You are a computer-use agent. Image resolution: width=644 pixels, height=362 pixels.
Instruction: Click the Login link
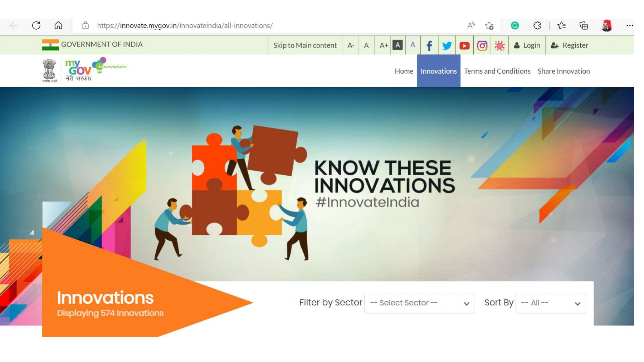(527, 45)
